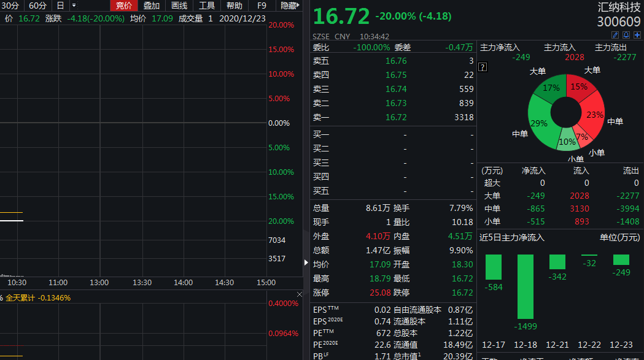
Task: Click the 换手 7.79% value
Action: tap(461, 208)
